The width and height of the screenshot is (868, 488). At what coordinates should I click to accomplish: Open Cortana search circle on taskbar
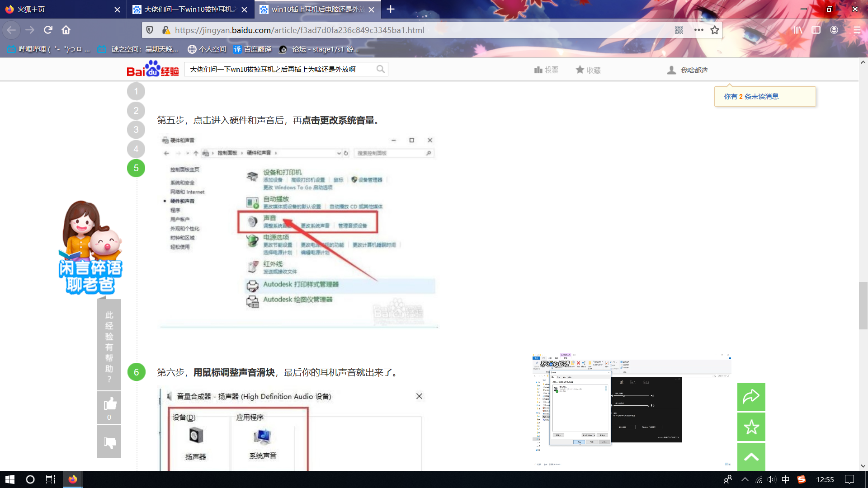[x=30, y=479]
